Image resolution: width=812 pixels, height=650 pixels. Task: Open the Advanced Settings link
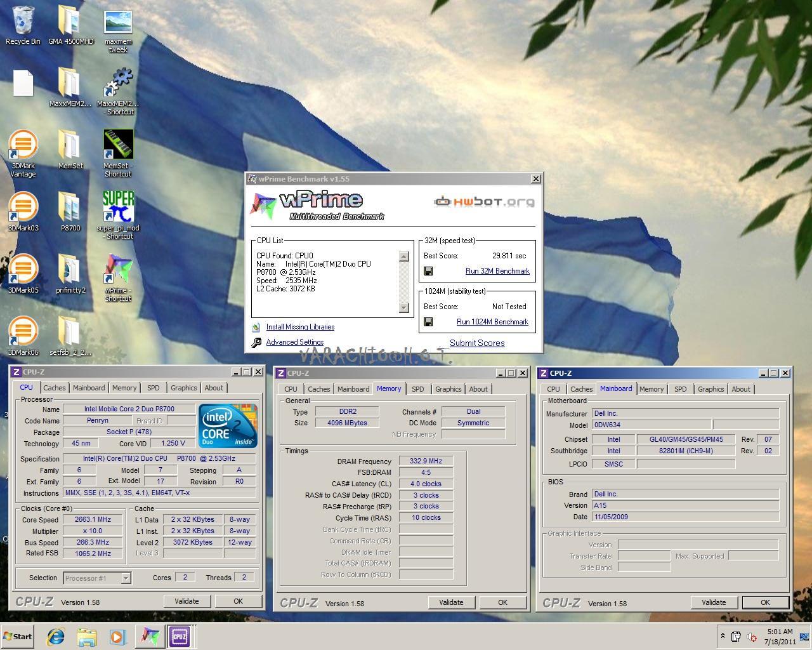coord(295,342)
